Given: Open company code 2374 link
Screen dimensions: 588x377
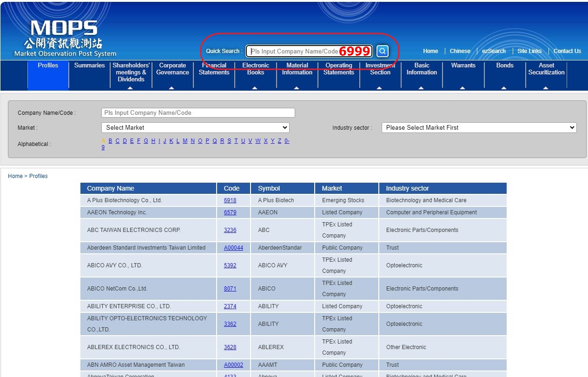Looking at the screenshot, I should (x=230, y=306).
